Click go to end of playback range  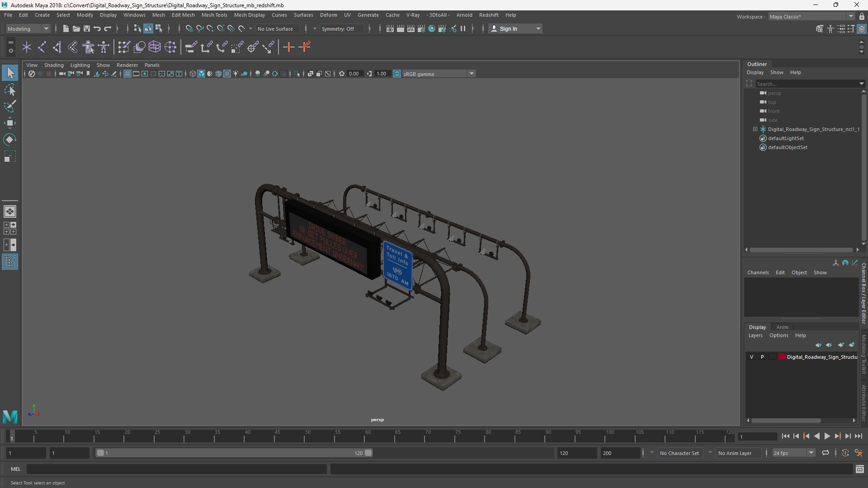(x=858, y=436)
